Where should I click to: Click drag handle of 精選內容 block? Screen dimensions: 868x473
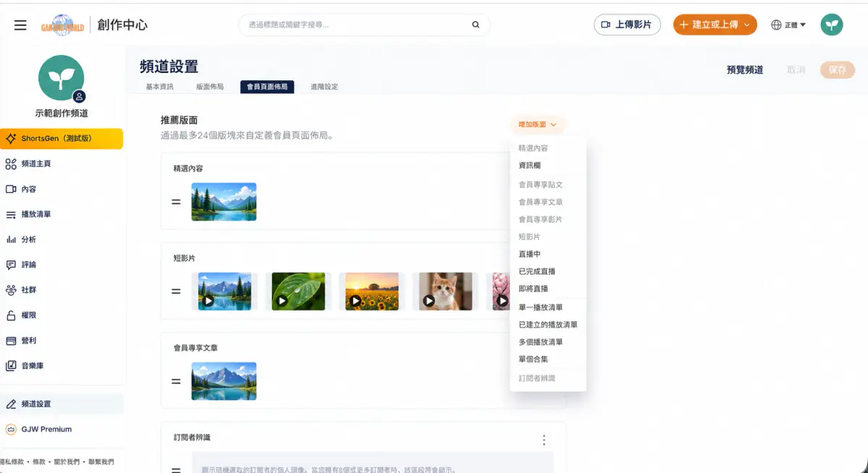click(x=176, y=202)
